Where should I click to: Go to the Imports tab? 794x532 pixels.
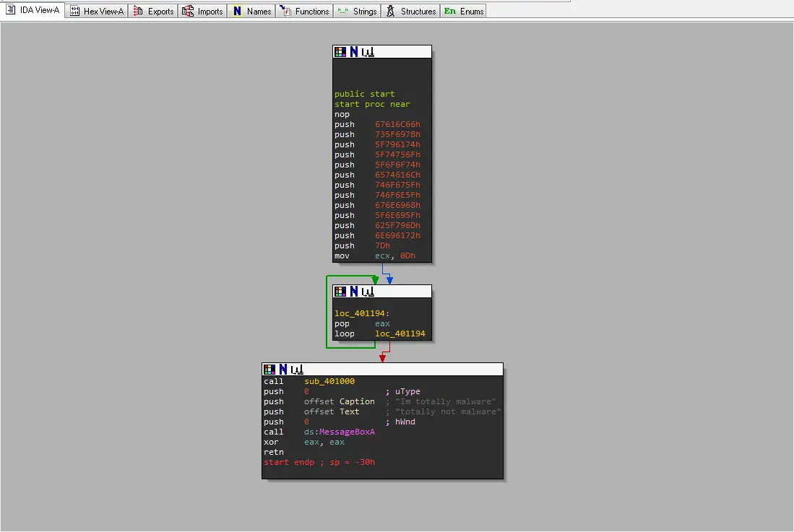tap(203, 12)
